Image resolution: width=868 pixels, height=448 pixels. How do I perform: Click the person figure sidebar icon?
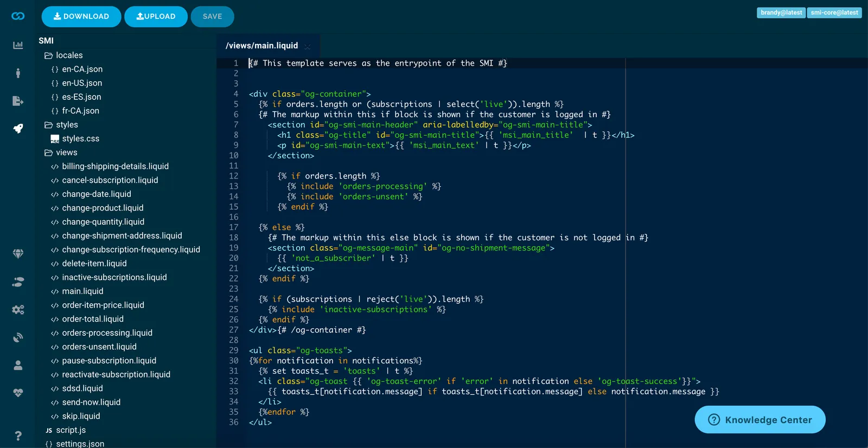(18, 73)
